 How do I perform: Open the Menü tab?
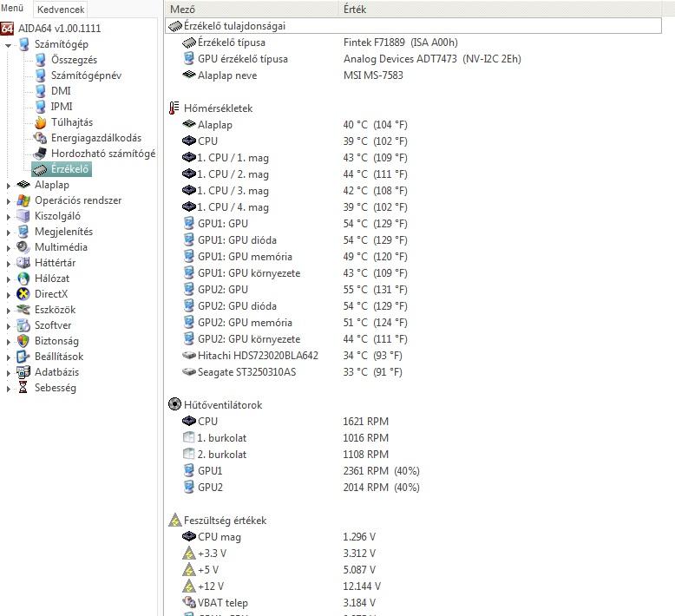coord(12,8)
